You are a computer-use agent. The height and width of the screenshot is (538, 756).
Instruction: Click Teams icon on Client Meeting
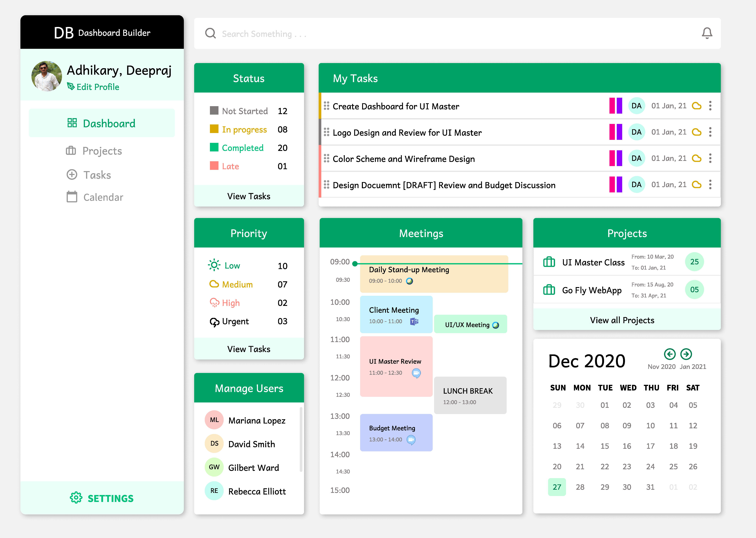(414, 321)
